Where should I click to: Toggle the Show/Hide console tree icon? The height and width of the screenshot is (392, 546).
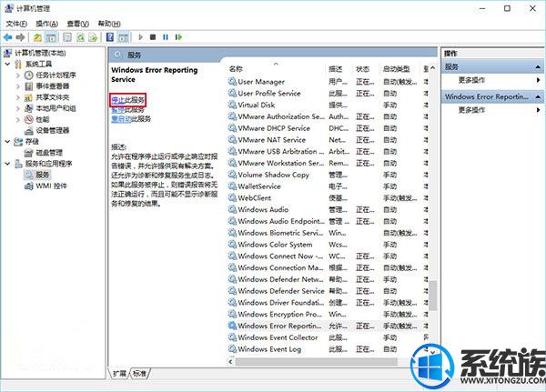point(51,37)
